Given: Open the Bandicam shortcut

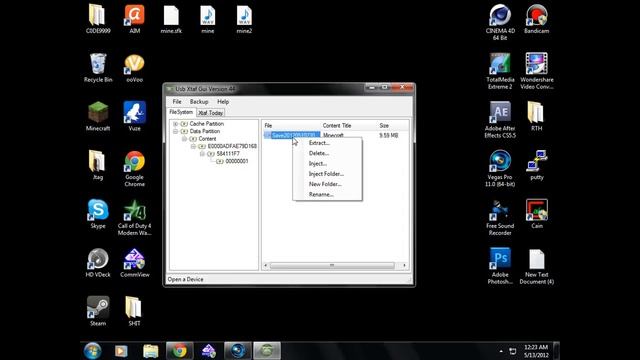Looking at the screenshot, I should pos(536,18).
